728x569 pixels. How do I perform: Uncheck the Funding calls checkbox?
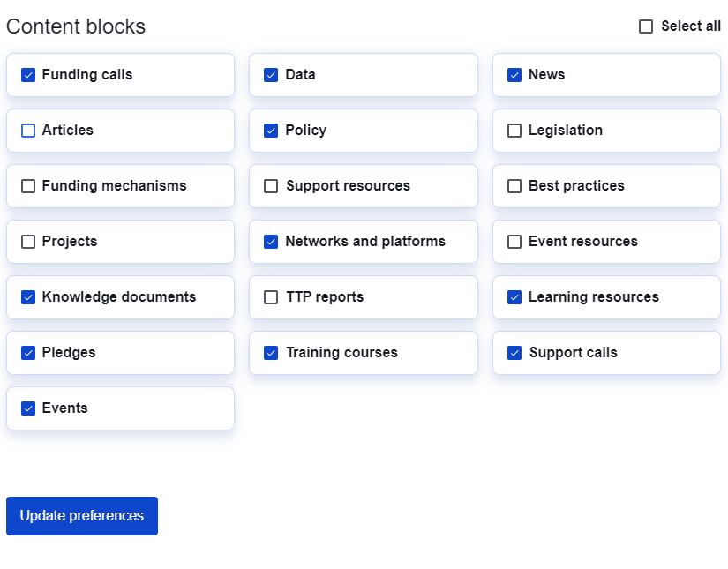point(28,75)
